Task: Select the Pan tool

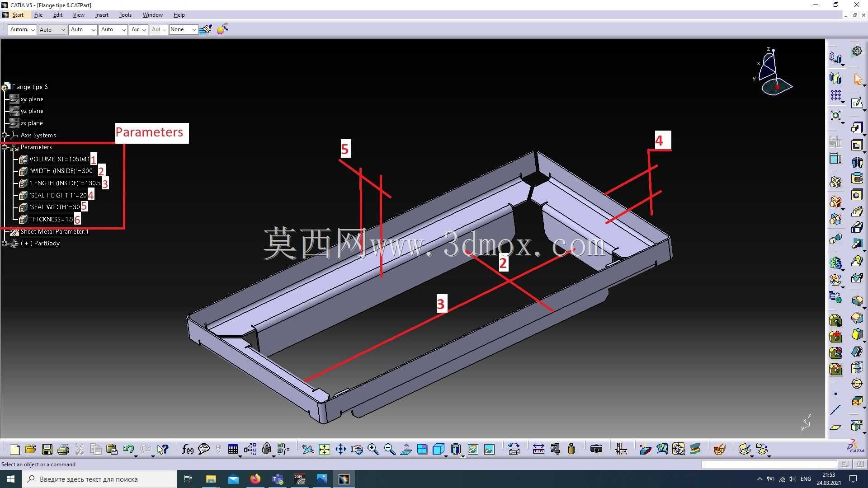Action: [x=340, y=449]
